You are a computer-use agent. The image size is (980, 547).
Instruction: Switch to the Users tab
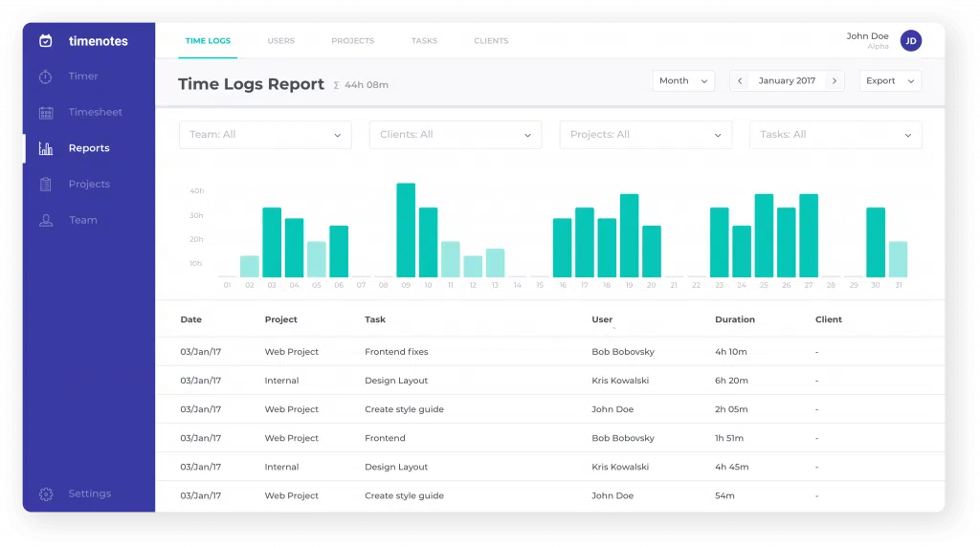coord(280,41)
